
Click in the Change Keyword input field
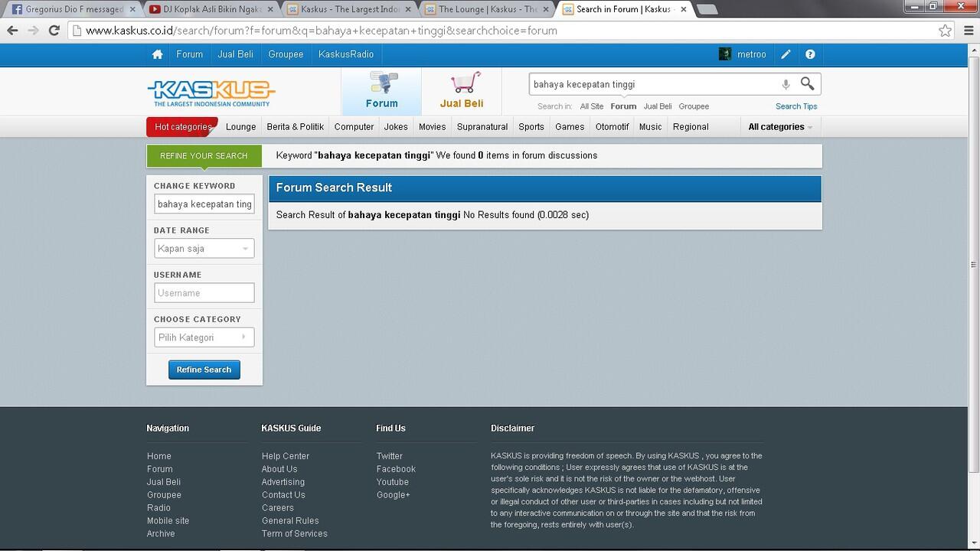pyautogui.click(x=204, y=204)
